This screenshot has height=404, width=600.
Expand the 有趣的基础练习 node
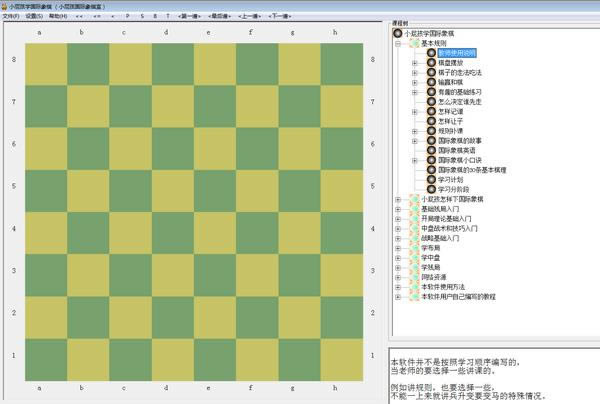tap(414, 92)
